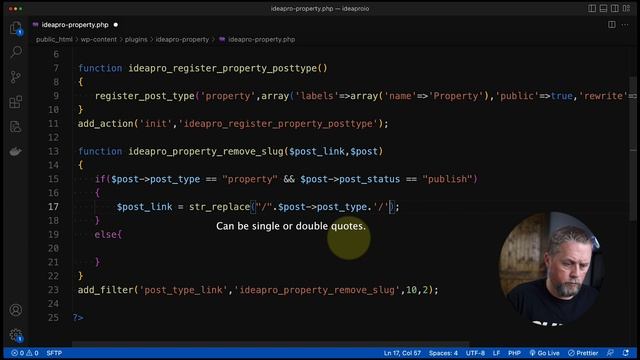Click '$post_link' parameter on line 13
The width and height of the screenshot is (640, 360).
[317, 151]
